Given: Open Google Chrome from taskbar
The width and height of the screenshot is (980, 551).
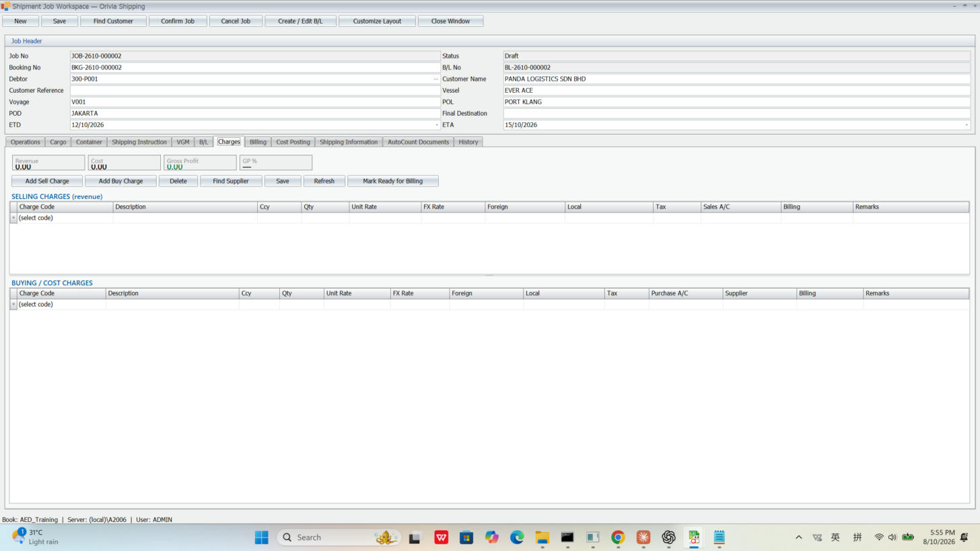Looking at the screenshot, I should tap(618, 537).
